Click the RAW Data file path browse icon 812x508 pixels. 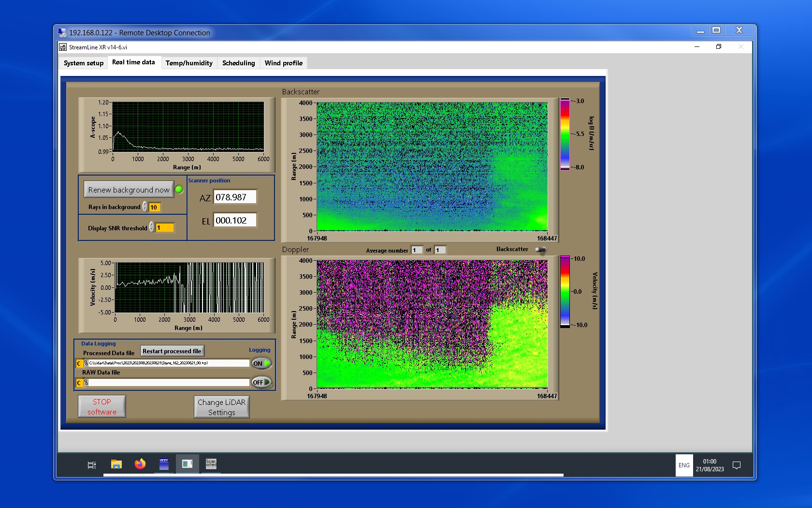(86, 383)
